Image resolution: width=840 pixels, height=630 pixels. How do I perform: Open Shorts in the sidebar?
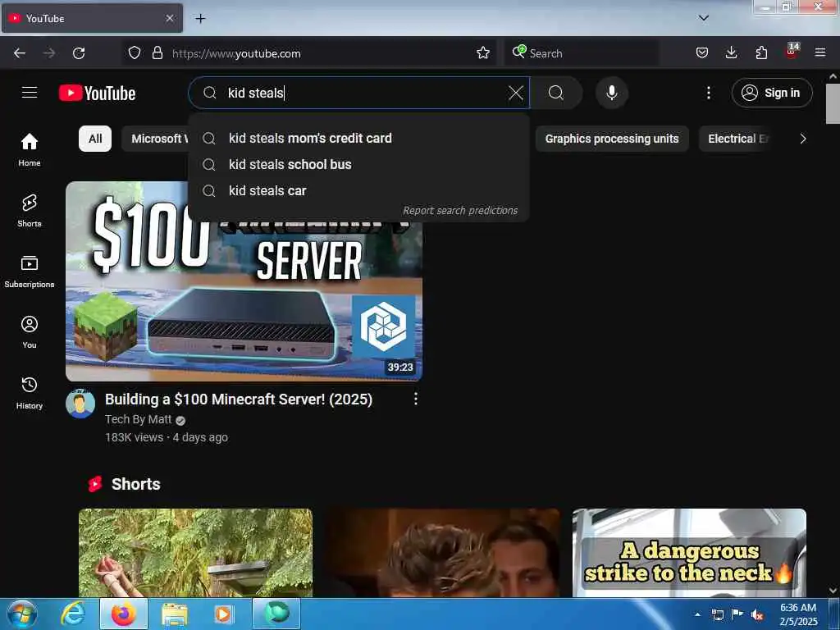tap(30, 211)
